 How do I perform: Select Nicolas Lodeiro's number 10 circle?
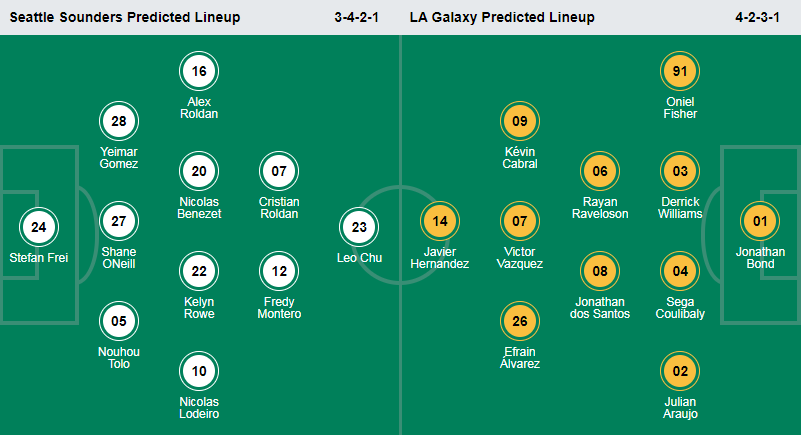point(199,371)
